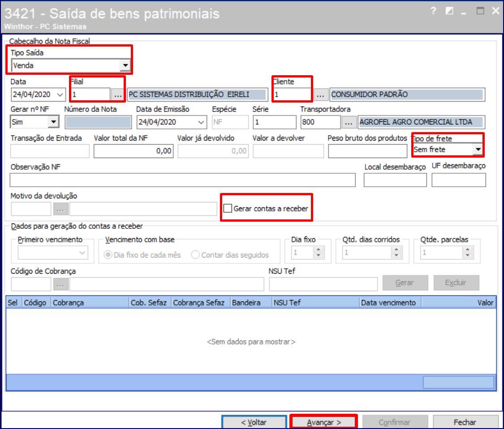The height and width of the screenshot is (429, 504).
Task: Increase Qtd. dias corridos spinner
Action: click(x=396, y=249)
